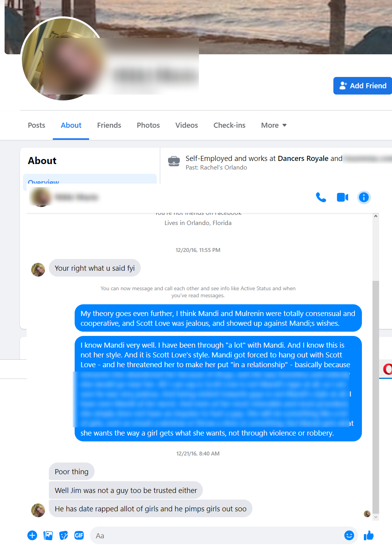Go to the Photos tab
Viewport: 392px width, 550px height.
(x=148, y=125)
